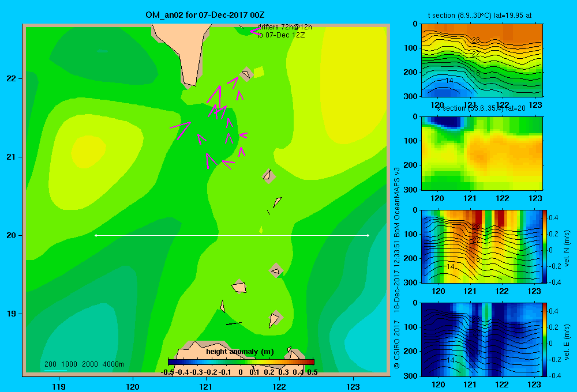Click longitude label 122 on the main map

click(x=279, y=386)
